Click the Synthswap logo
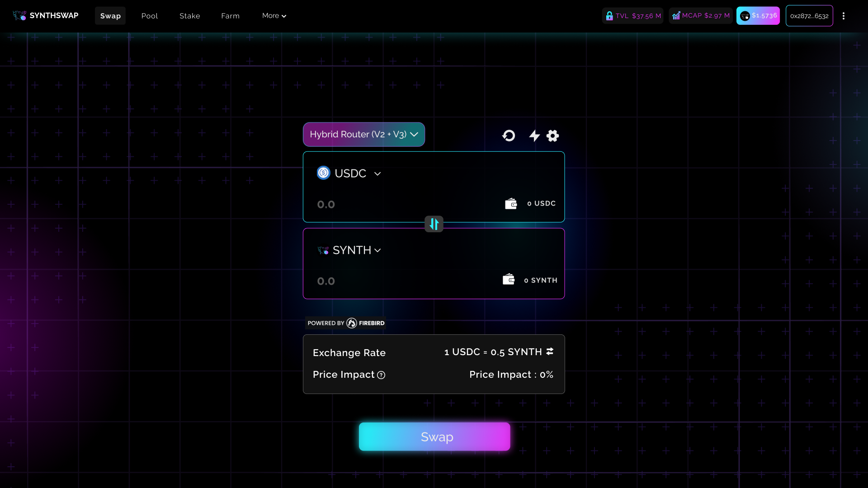868x488 pixels. [x=46, y=16]
